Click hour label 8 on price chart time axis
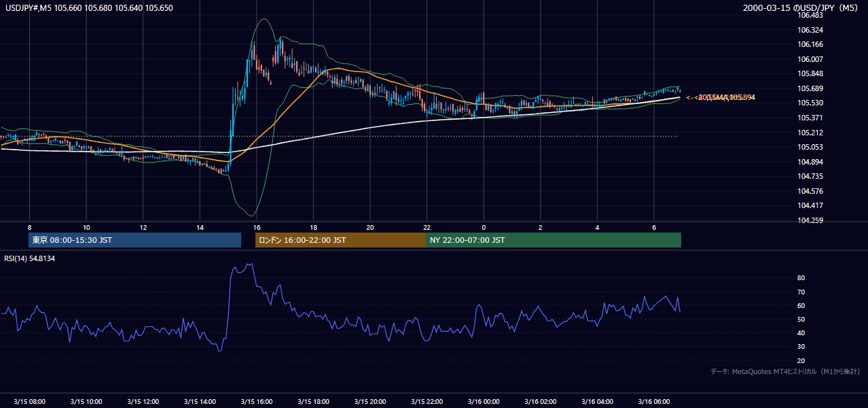 pyautogui.click(x=29, y=227)
